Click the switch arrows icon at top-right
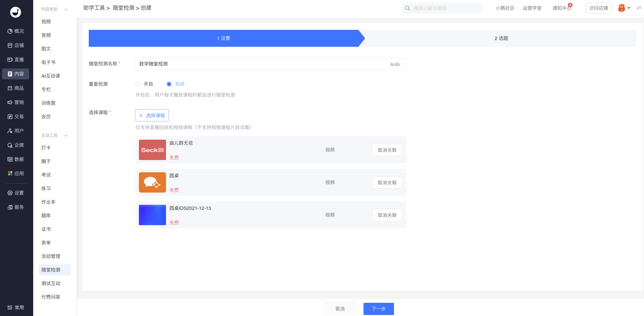 [639, 8]
